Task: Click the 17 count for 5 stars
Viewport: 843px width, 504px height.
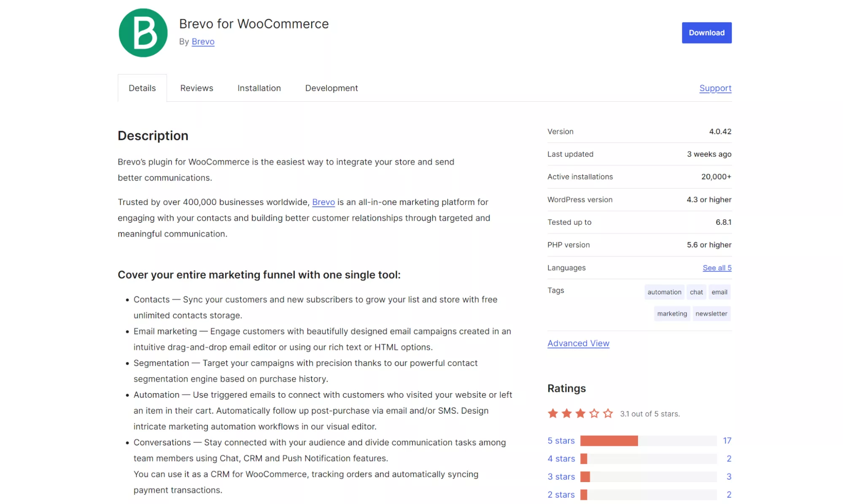Action: click(727, 441)
